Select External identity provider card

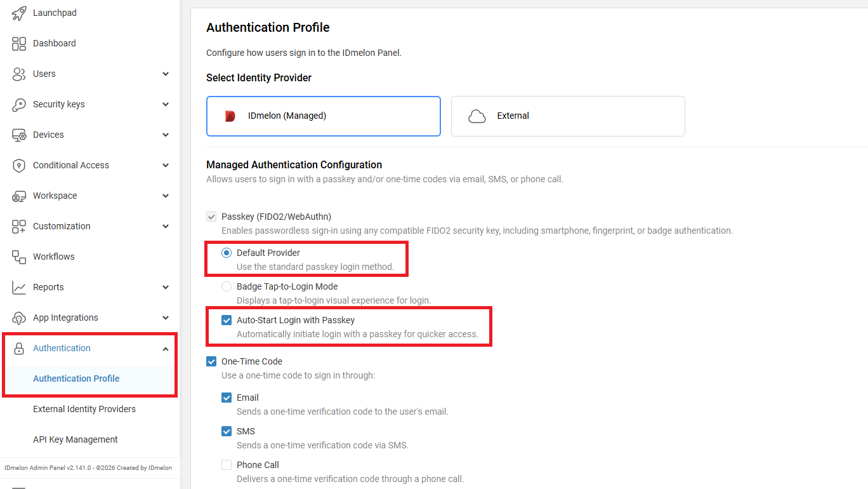(568, 116)
